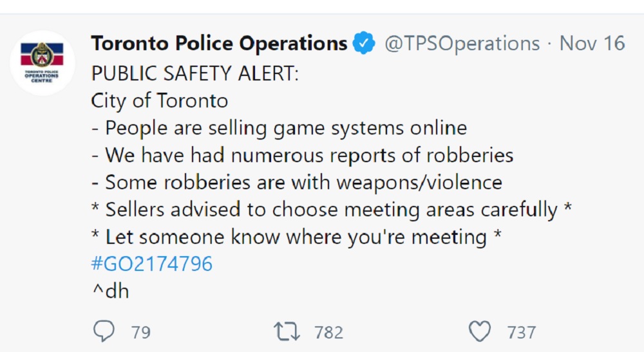Click the weapons/violence robberies line
This screenshot has width=644, height=352.
[x=296, y=183]
